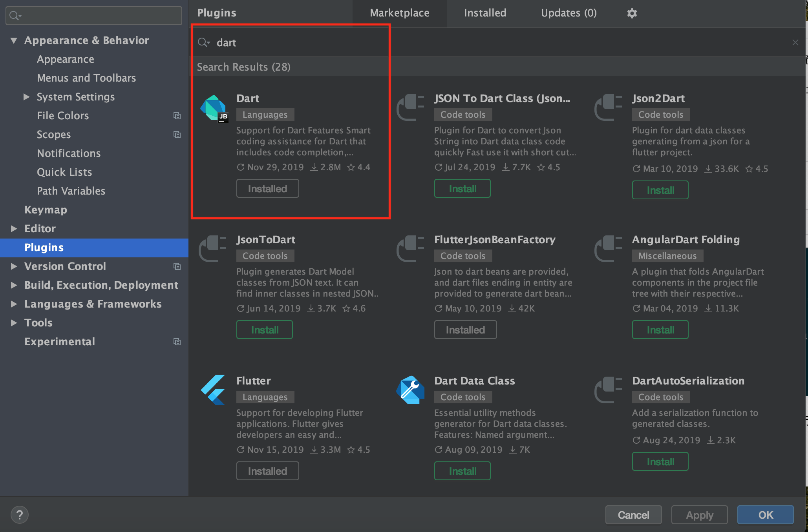Click the File Colors project-level icon
This screenshot has height=532, width=808.
pos(177,116)
